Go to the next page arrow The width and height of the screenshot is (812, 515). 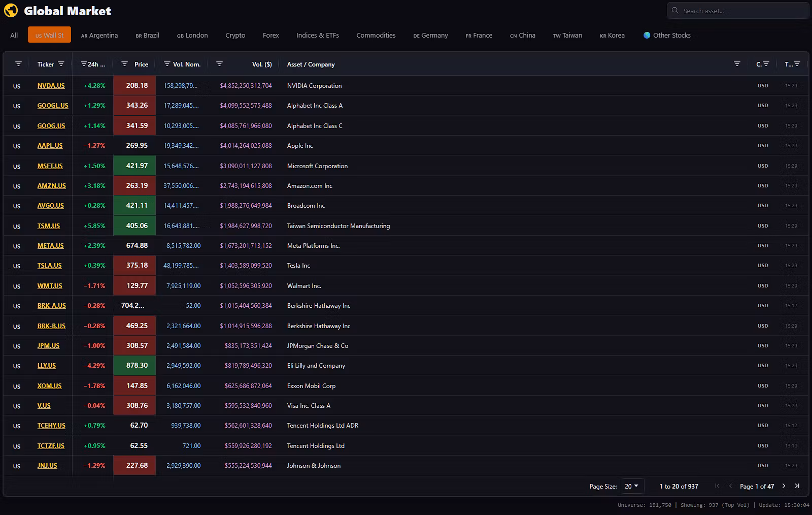[x=784, y=486]
